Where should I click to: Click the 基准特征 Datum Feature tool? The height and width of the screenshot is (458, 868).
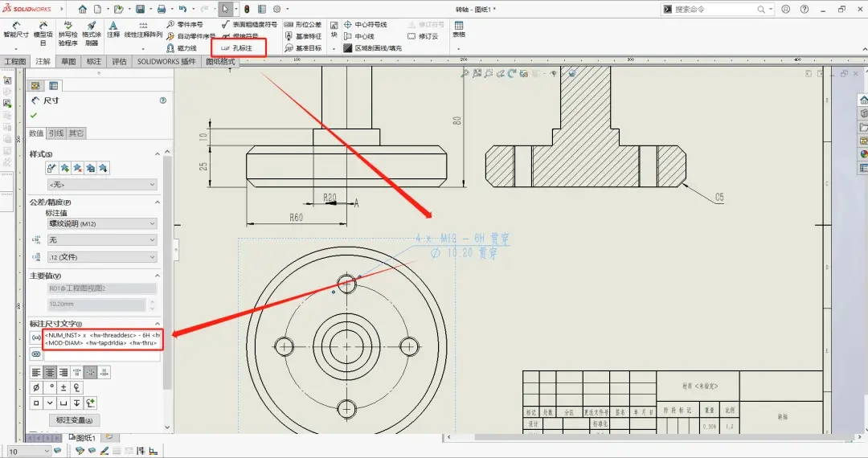click(x=303, y=36)
